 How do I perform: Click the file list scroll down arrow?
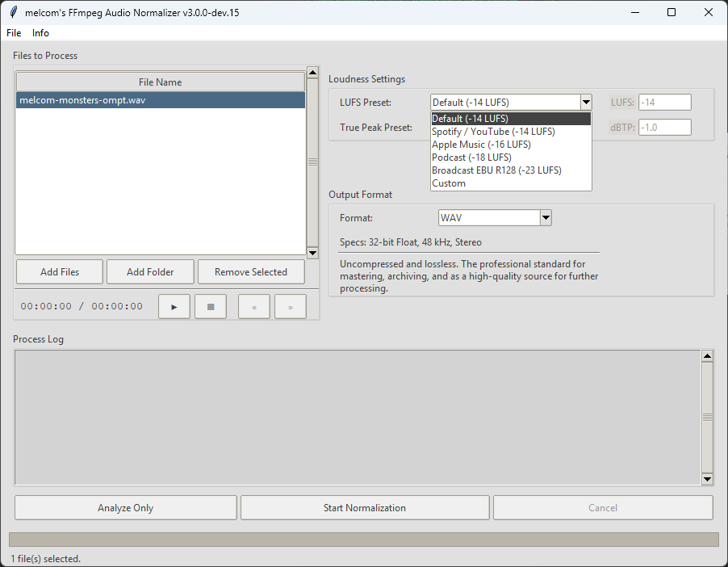(x=312, y=253)
